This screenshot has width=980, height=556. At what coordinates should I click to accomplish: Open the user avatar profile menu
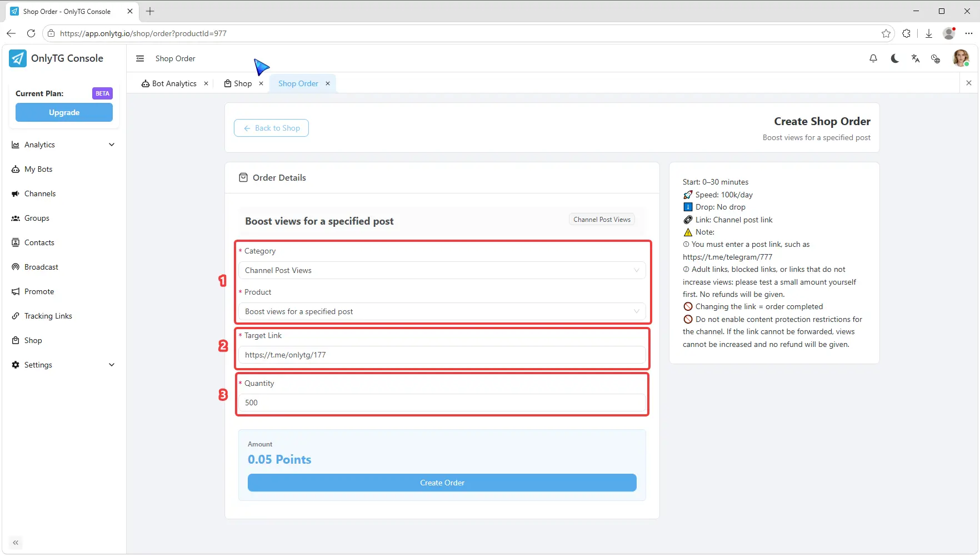pyautogui.click(x=961, y=58)
